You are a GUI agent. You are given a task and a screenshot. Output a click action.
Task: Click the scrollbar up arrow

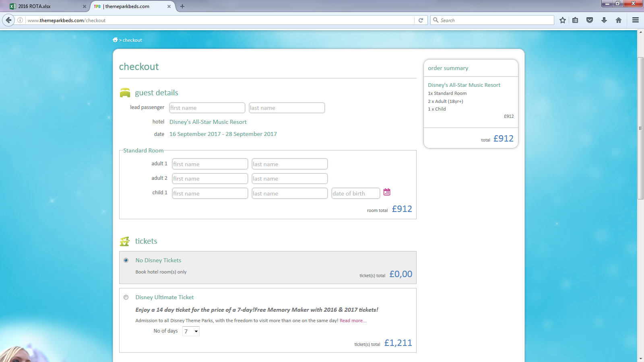[x=640, y=33]
